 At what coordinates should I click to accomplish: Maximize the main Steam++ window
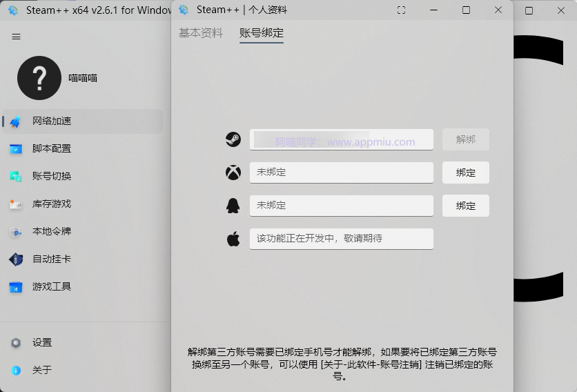pos(529,10)
